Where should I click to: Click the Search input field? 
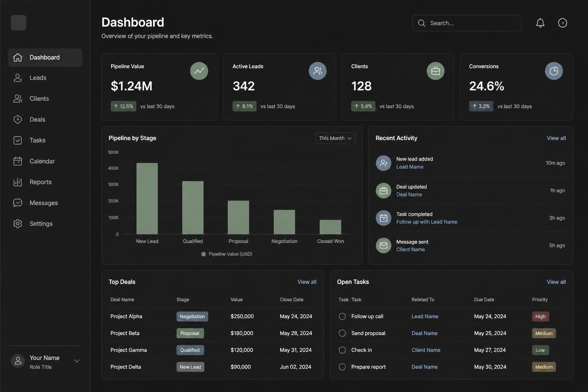(467, 23)
